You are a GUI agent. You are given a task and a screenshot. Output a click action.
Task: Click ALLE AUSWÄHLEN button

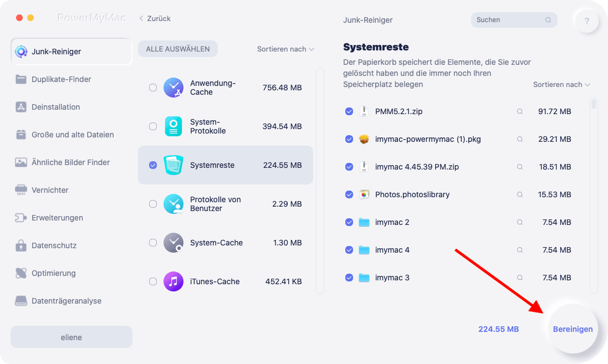[178, 49]
